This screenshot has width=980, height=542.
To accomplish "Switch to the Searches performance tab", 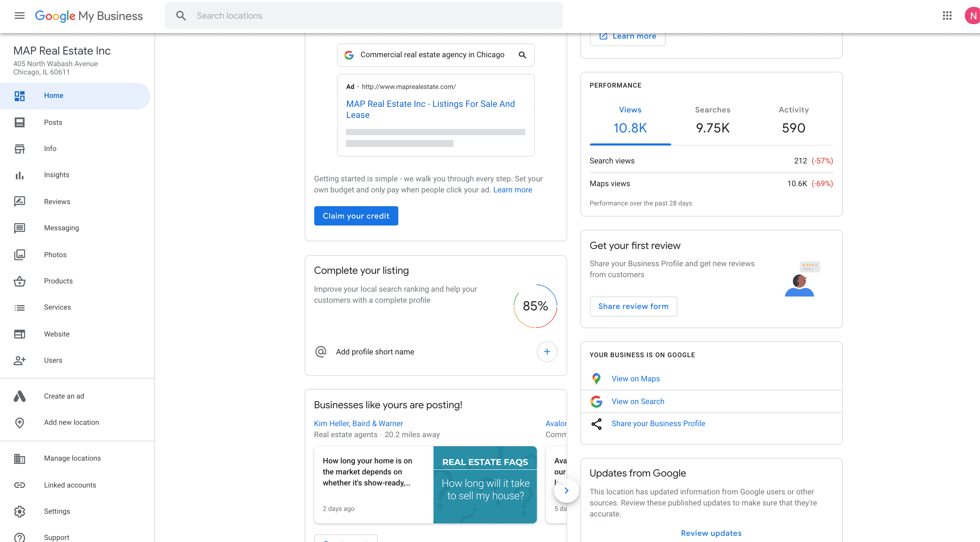I will coord(713,121).
